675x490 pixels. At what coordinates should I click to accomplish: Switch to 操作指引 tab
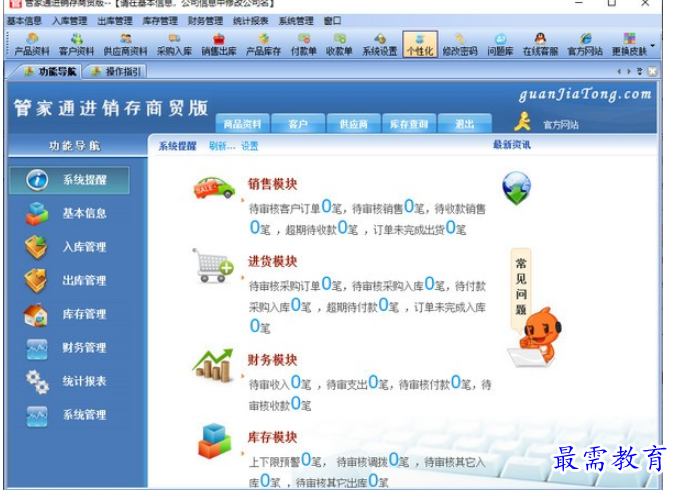tap(117, 71)
